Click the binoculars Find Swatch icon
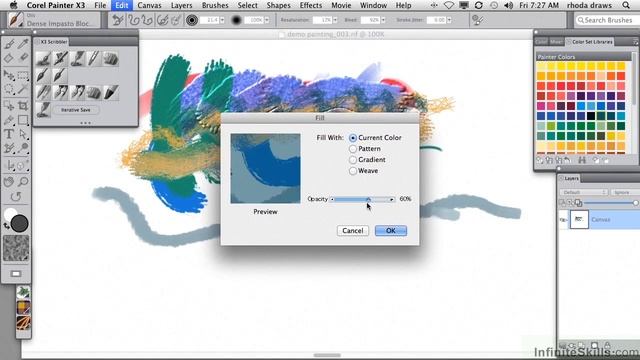This screenshot has height=360, width=640. (582, 160)
